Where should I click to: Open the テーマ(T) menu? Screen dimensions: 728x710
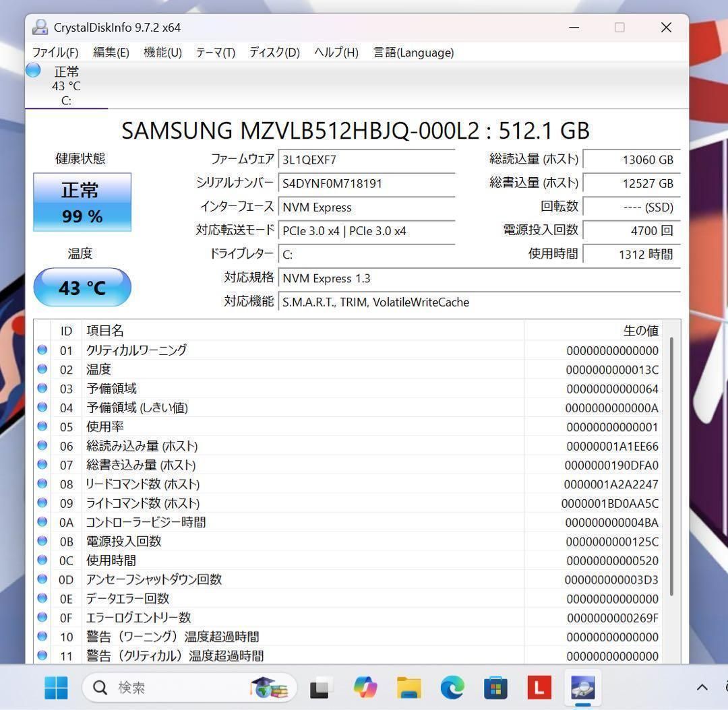(214, 53)
